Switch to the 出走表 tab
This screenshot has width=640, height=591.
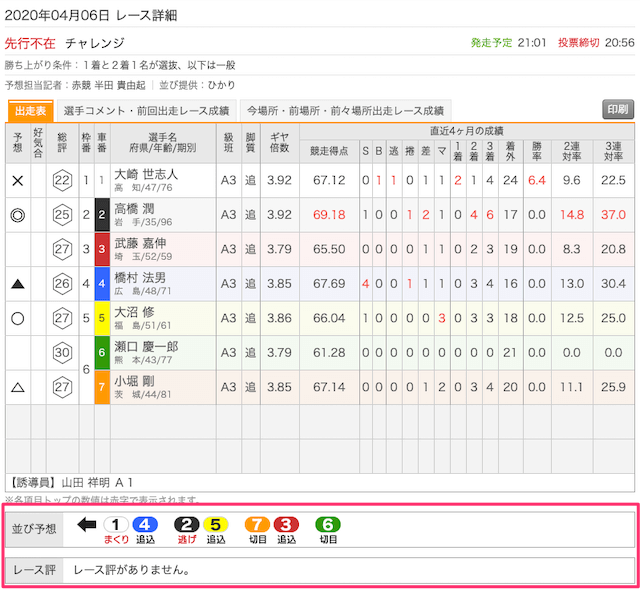coord(31,110)
